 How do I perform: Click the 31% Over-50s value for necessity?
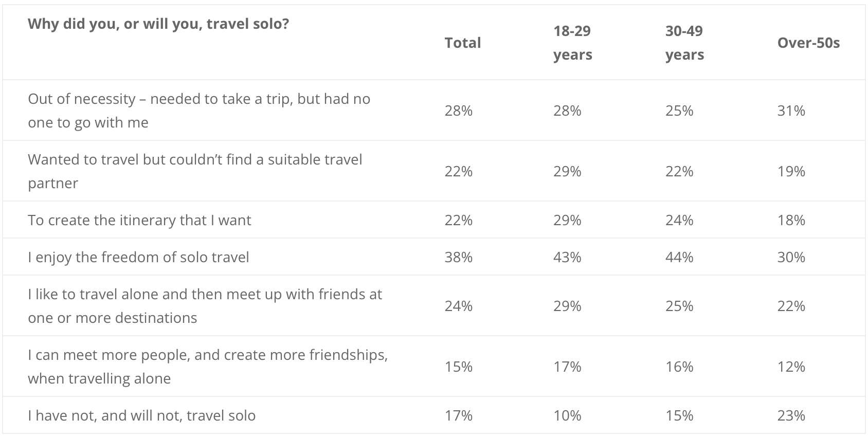[791, 111]
